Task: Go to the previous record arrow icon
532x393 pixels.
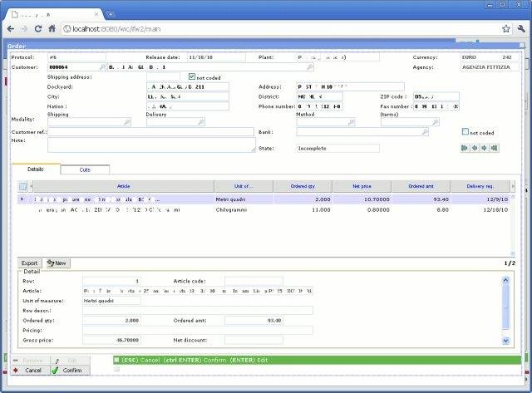Action: (x=475, y=148)
